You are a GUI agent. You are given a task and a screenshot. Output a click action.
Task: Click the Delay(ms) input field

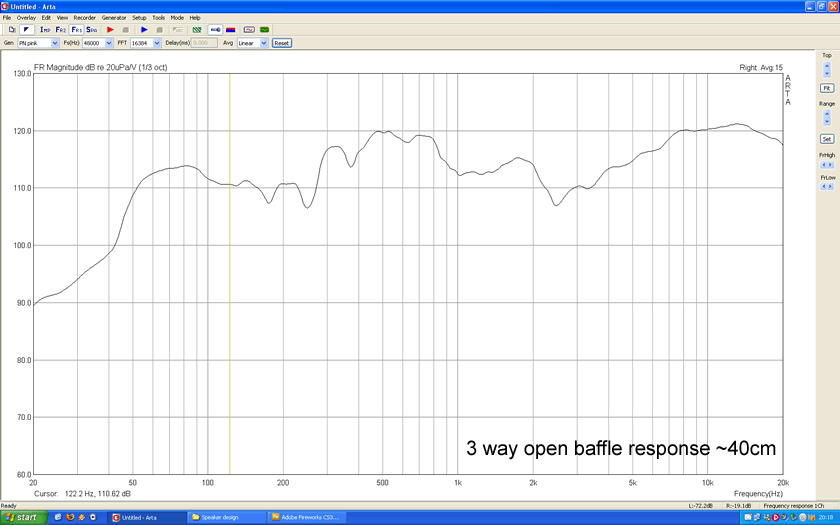coord(204,43)
